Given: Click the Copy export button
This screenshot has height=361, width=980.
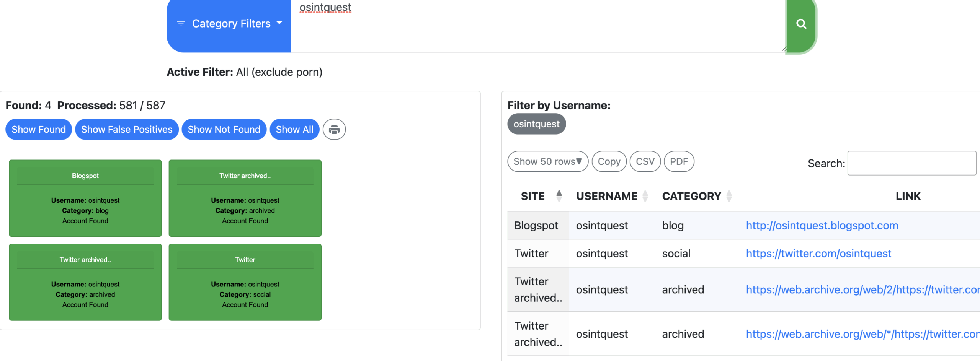Looking at the screenshot, I should [x=609, y=161].
